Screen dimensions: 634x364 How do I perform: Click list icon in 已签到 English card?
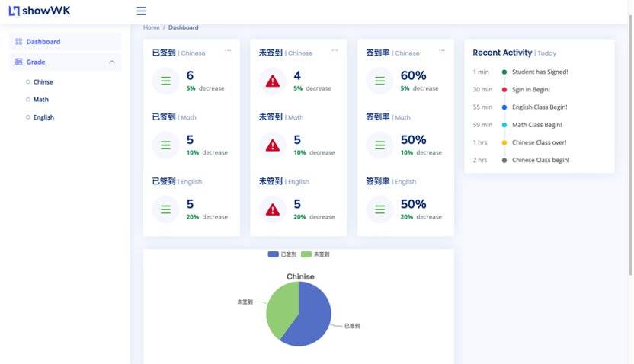(x=166, y=209)
